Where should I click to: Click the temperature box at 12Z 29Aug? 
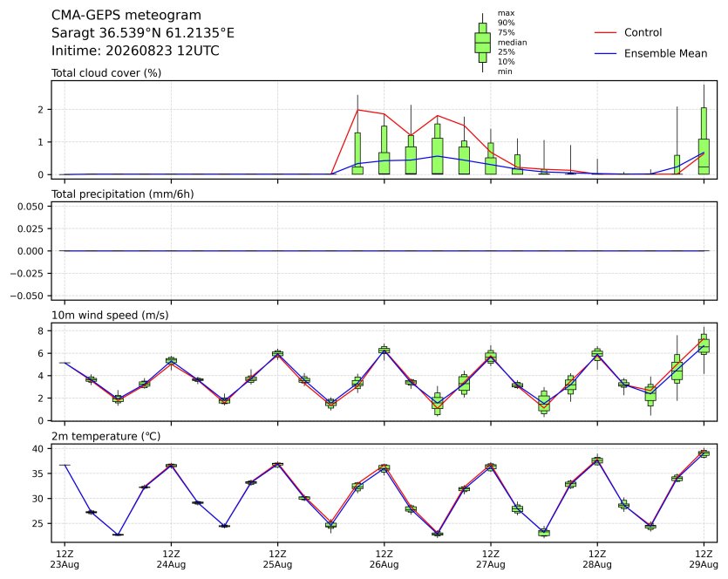click(704, 453)
